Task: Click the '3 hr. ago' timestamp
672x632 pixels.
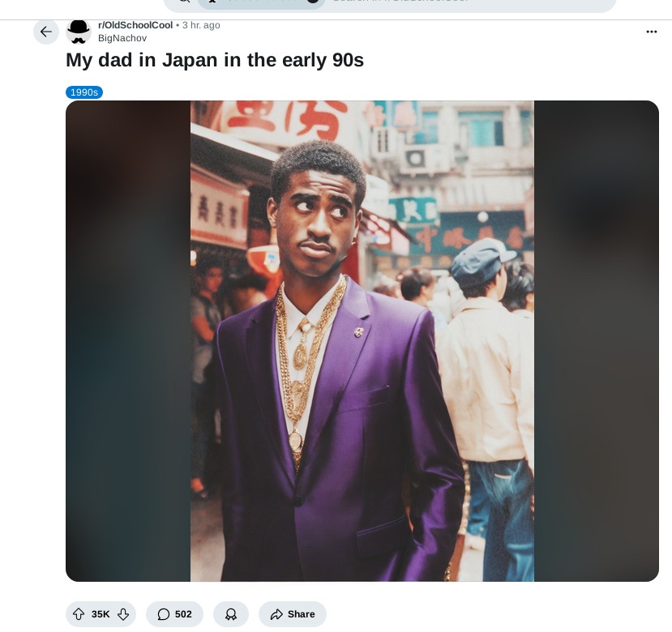Action: [201, 25]
